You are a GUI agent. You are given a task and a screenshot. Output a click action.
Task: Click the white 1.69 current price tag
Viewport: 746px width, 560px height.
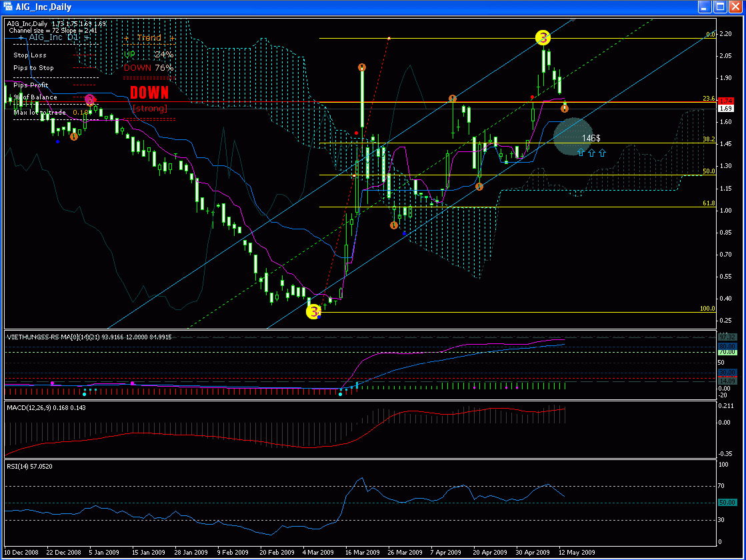pos(726,109)
